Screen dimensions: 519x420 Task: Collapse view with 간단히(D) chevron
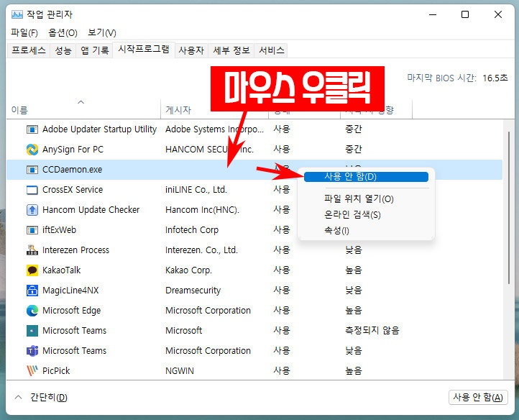pyautogui.click(x=19, y=397)
